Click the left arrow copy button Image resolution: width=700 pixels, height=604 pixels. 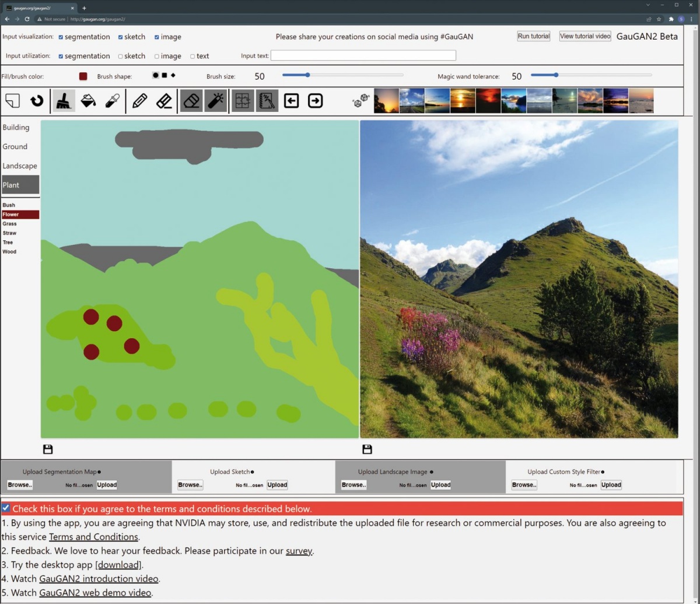291,101
